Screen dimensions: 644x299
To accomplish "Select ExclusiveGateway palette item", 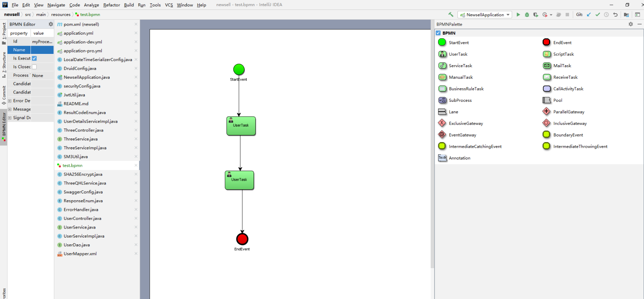I will click(x=460, y=123).
